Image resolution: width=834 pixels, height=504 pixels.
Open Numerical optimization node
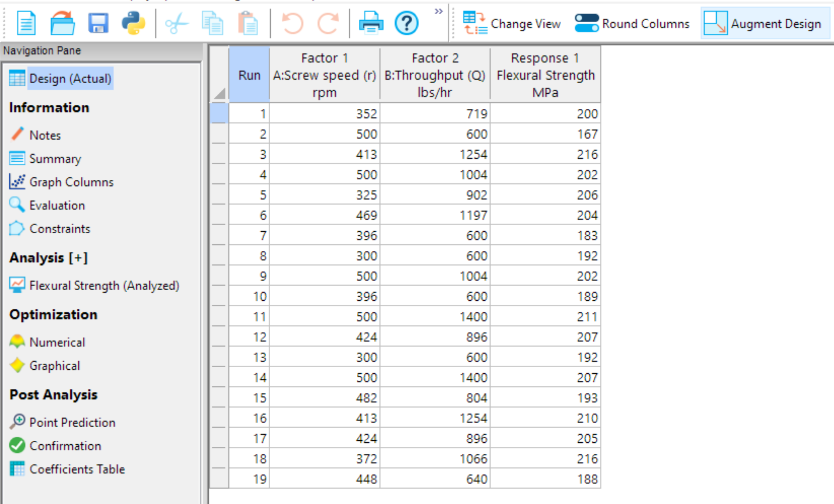(x=57, y=342)
